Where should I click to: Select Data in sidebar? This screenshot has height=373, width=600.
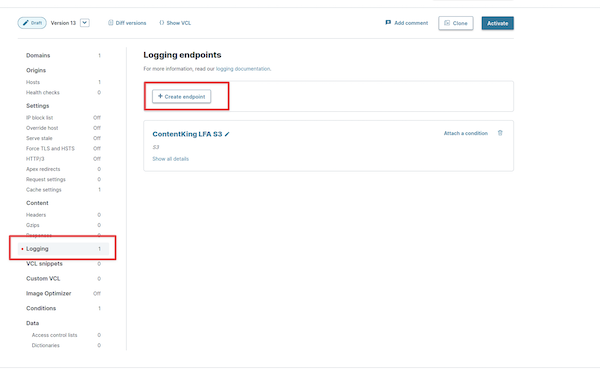33,323
